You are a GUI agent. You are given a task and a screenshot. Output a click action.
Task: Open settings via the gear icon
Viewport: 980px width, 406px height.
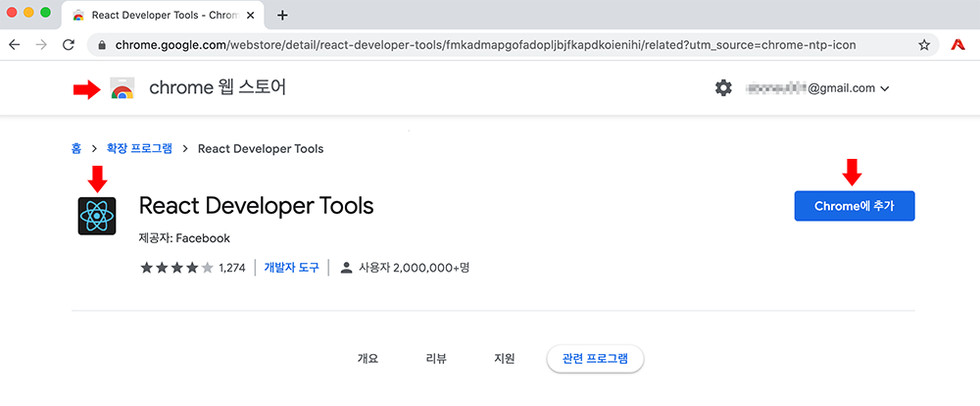tap(723, 88)
